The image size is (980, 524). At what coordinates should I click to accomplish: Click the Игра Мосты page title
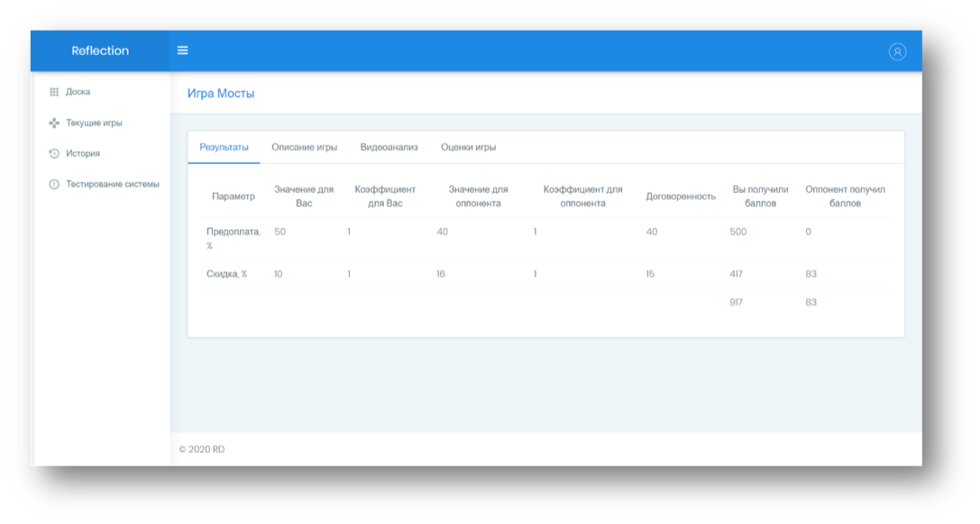(221, 93)
